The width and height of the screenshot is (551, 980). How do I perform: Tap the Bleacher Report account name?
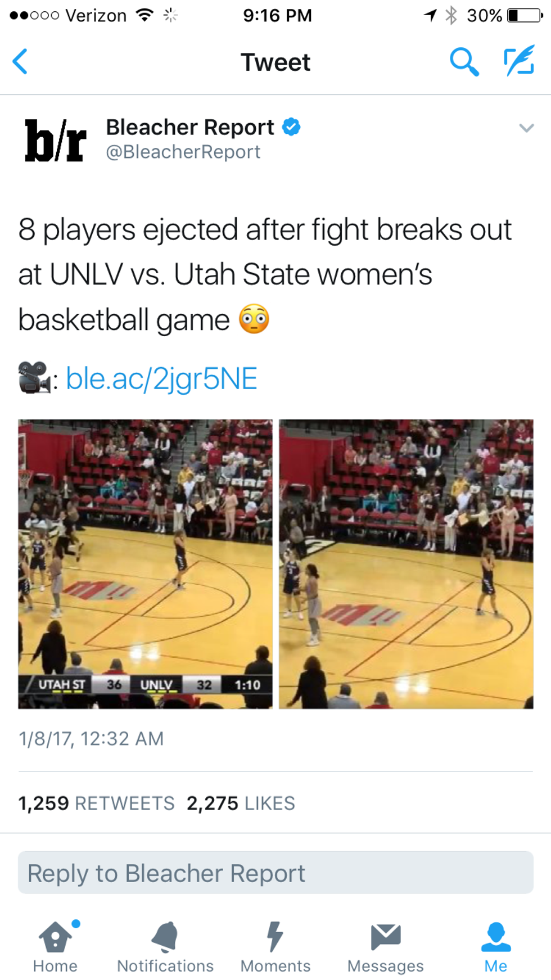pos(190,127)
